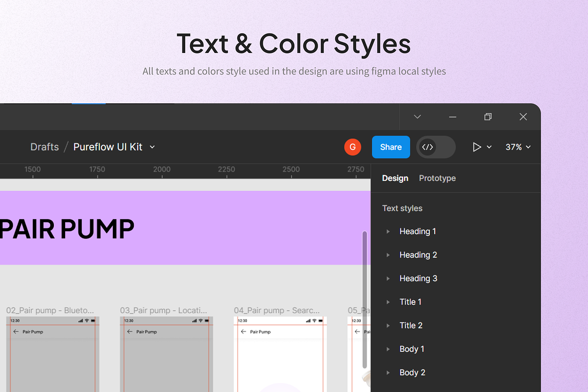Screen dimensions: 588x392
Task: Select the Body 2 style label
Action: point(412,372)
